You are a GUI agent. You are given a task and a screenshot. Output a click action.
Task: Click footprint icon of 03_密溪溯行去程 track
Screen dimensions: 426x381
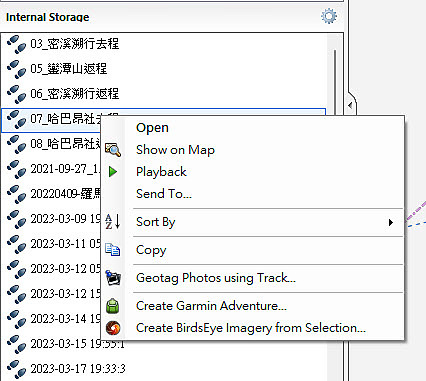pos(16,44)
